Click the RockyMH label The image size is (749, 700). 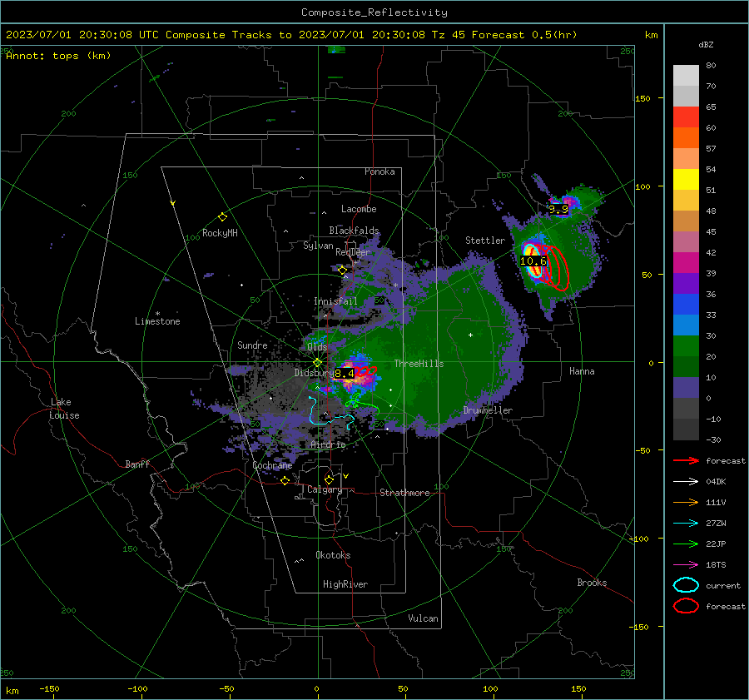[x=220, y=233]
